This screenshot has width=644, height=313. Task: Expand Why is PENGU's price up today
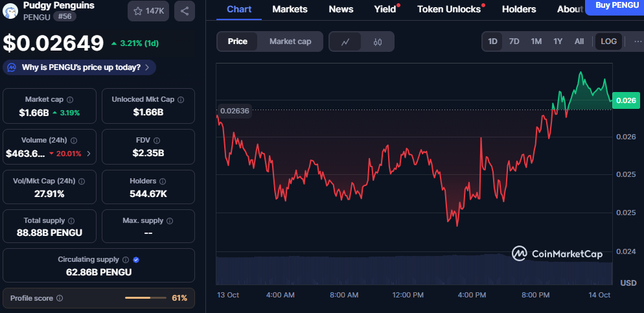[x=80, y=67]
